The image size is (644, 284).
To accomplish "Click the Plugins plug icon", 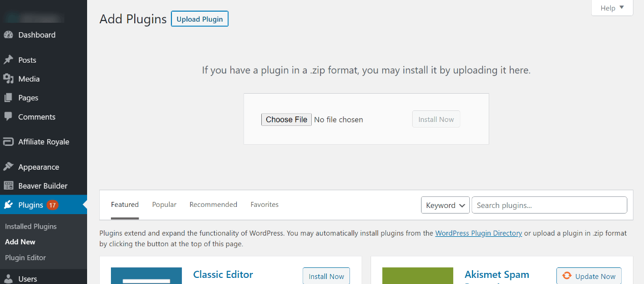I will click(x=8, y=205).
